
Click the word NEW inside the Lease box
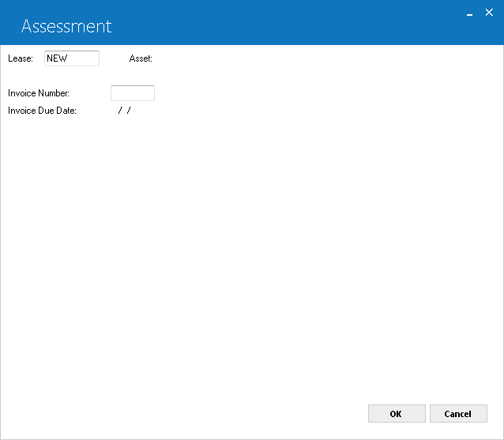57,58
